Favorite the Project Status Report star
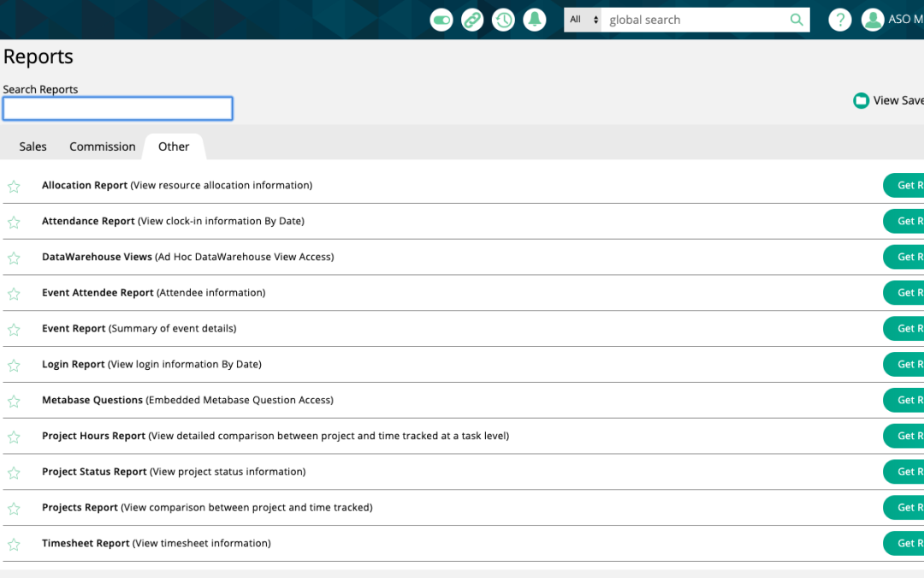924x578 pixels. click(15, 473)
